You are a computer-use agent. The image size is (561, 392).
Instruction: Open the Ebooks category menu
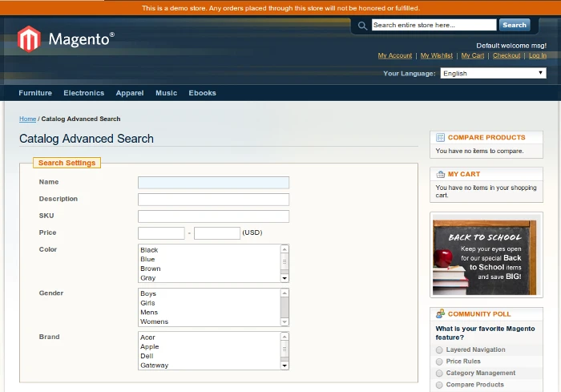tap(202, 93)
